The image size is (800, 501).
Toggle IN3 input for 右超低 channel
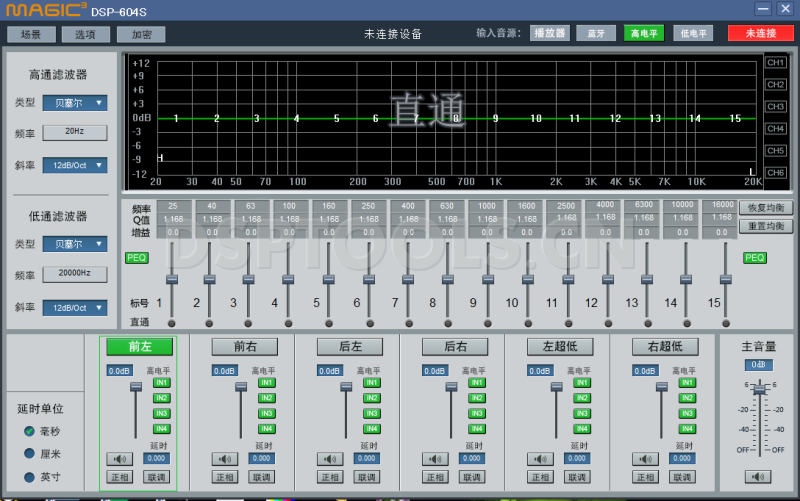[687, 413]
